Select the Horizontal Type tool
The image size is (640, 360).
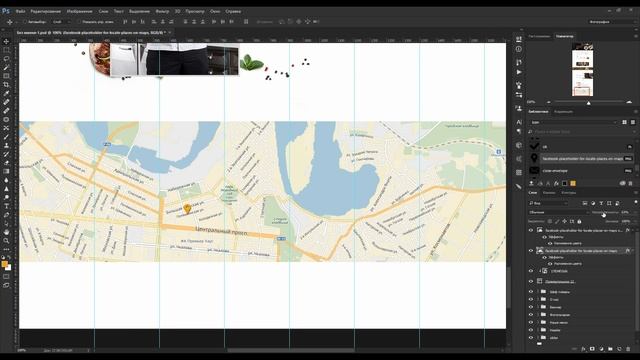point(6,206)
